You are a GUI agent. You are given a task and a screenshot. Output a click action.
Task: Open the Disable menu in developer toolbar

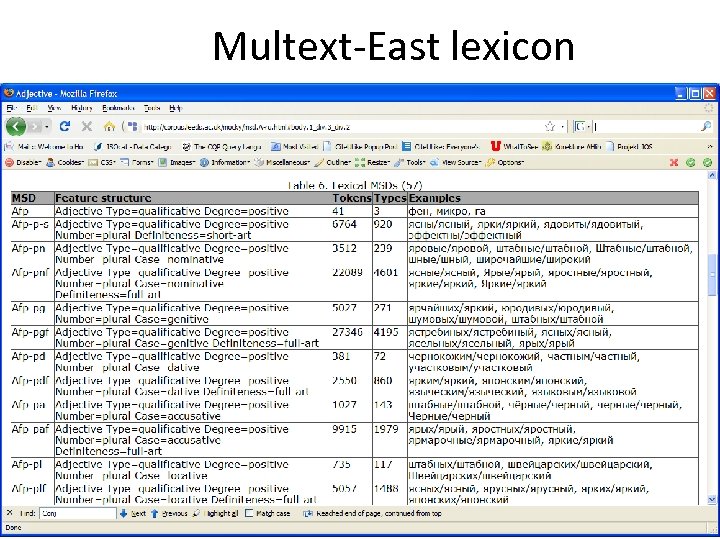point(23,163)
